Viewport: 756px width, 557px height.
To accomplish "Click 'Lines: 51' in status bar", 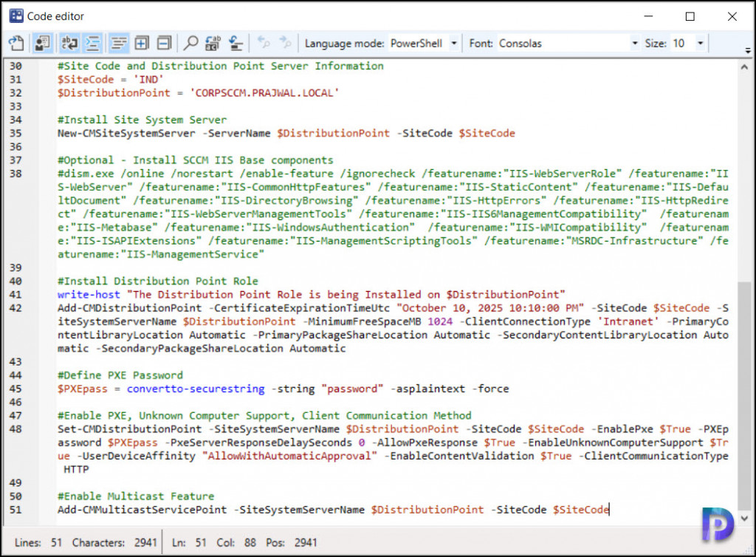I will (x=38, y=543).
